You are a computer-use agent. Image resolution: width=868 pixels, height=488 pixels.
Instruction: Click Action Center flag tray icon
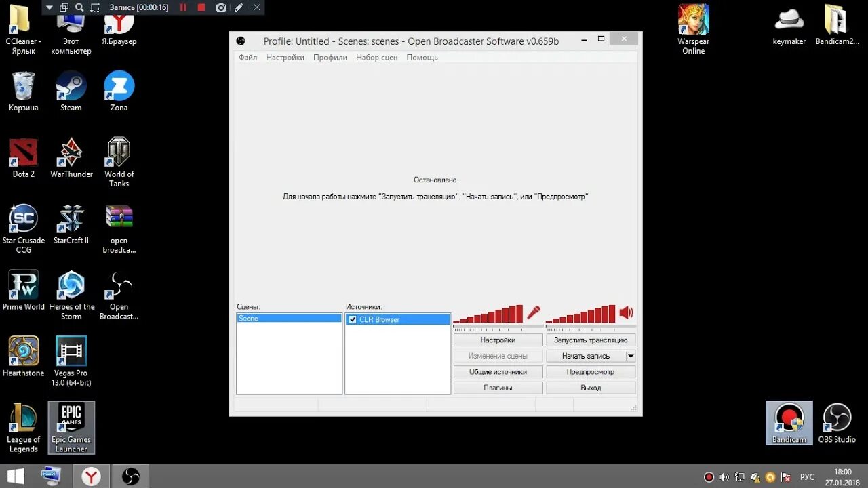coord(786,477)
